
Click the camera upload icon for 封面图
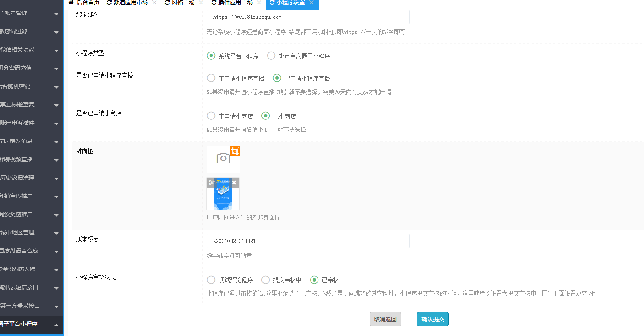tap(223, 158)
